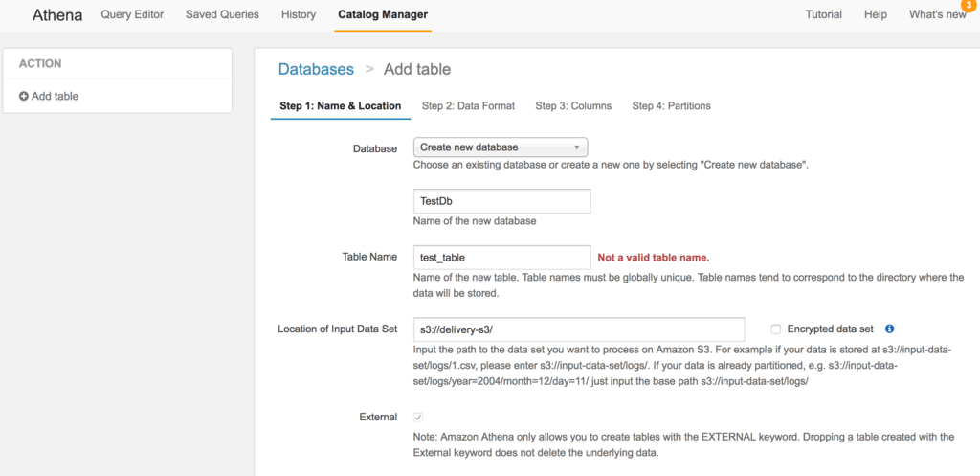
Task: Click the 'Not a valid table name.' error text
Action: 654,257
